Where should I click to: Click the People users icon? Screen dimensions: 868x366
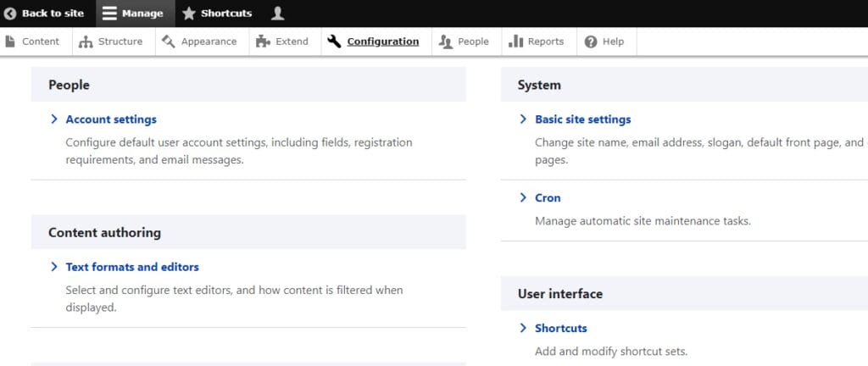446,42
